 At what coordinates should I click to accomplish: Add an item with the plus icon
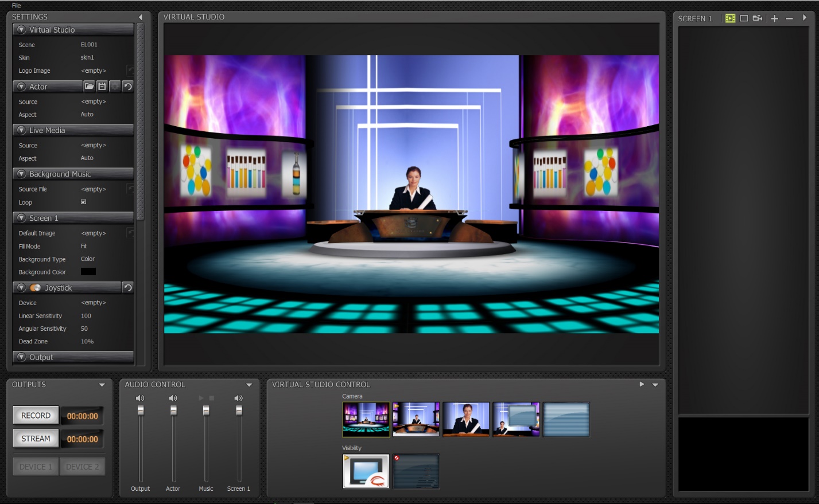(x=774, y=18)
